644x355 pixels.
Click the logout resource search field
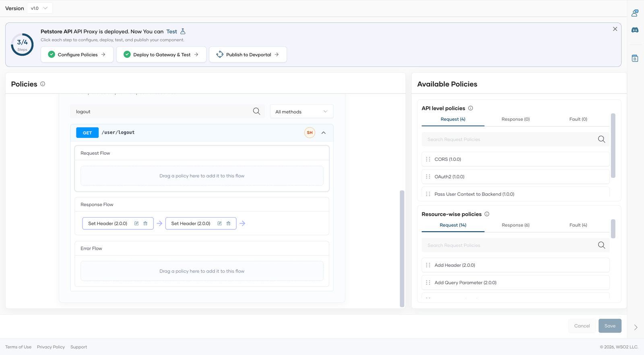(x=168, y=112)
